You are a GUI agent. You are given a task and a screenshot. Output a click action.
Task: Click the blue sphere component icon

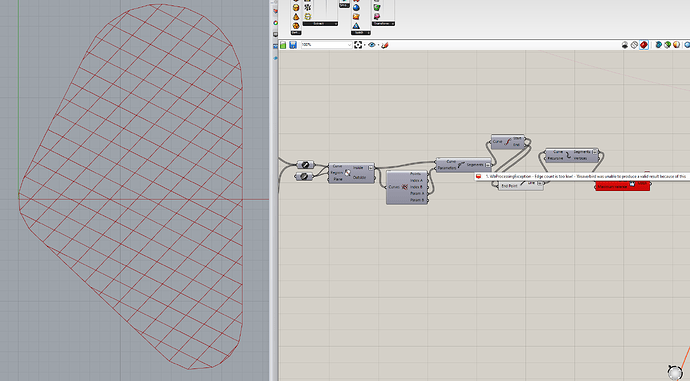[x=356, y=7]
